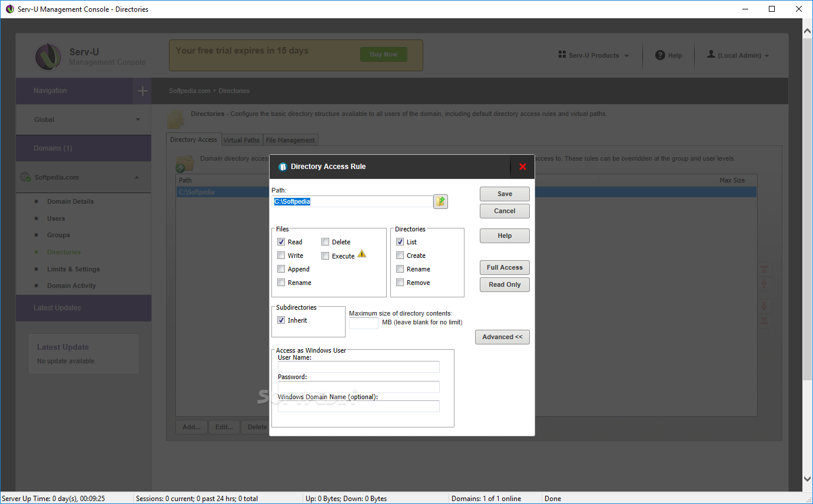
Task: Click the Local Admin user icon
Action: point(711,54)
